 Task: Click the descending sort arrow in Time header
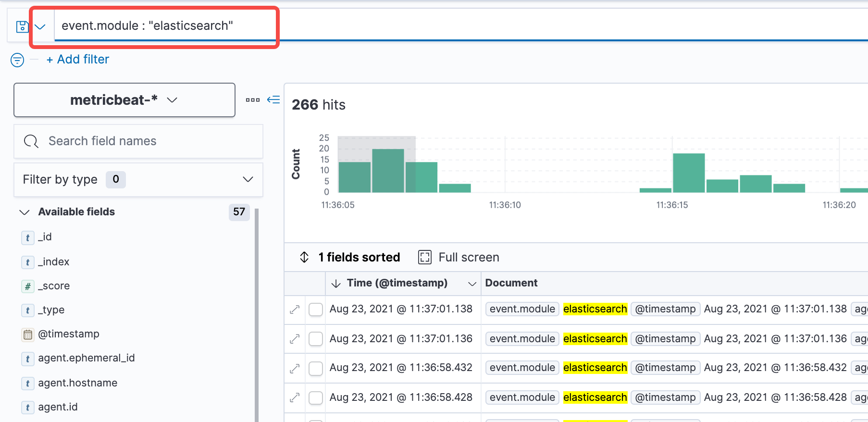point(336,284)
